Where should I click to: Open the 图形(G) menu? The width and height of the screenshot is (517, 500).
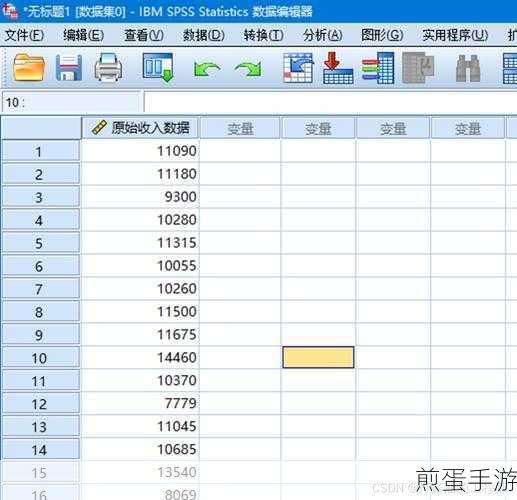382,35
